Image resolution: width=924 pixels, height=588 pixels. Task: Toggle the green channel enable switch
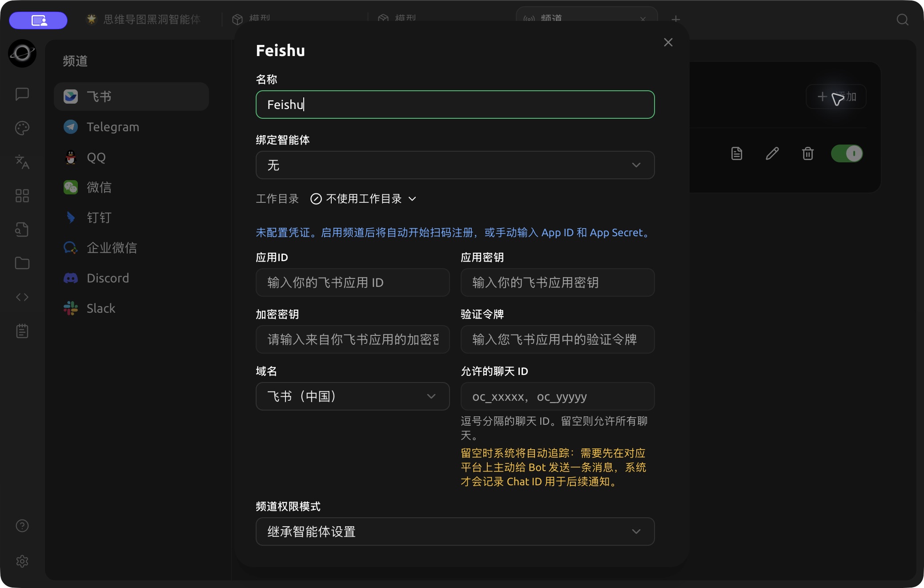(847, 153)
